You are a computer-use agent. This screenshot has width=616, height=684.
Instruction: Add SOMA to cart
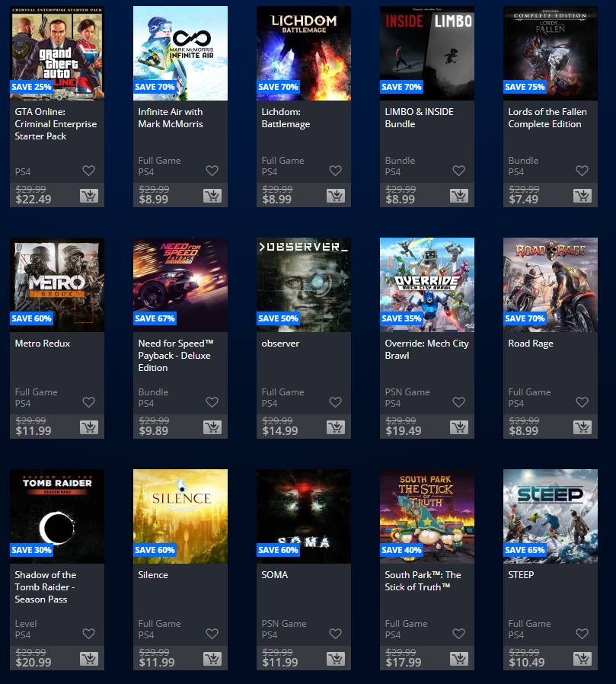(336, 659)
